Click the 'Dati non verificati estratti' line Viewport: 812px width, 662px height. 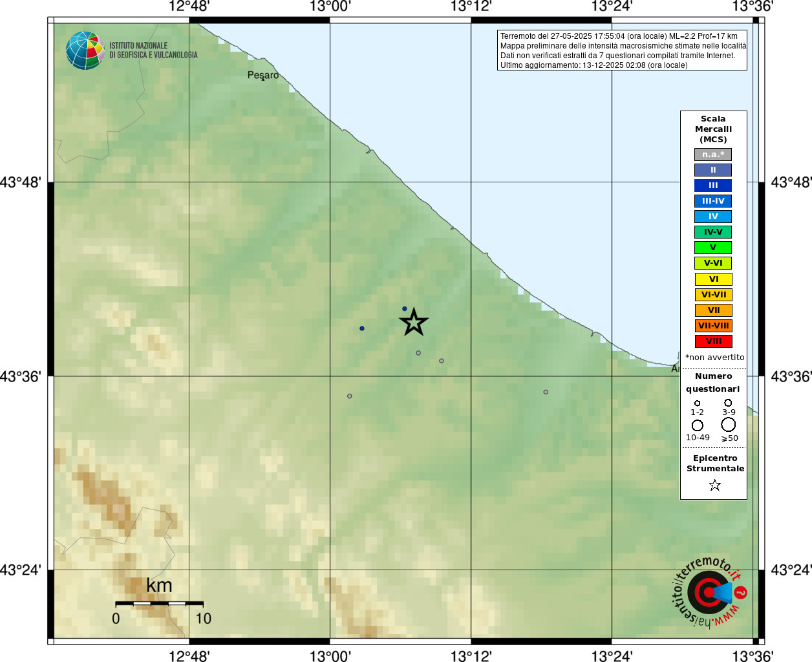617,56
